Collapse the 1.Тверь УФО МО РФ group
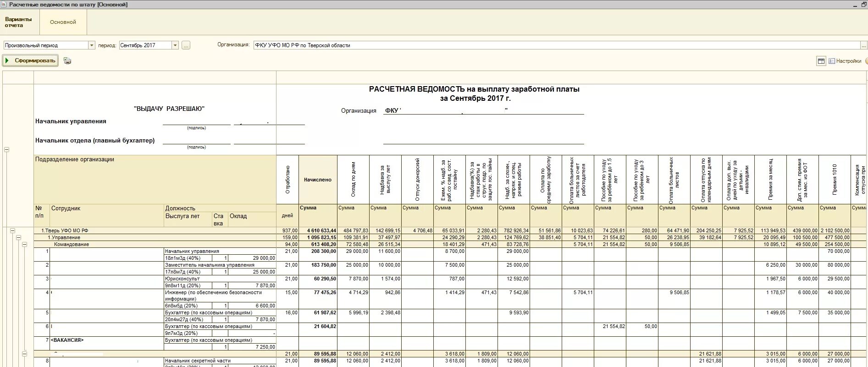Image resolution: width=868 pixels, height=367 pixels. point(12,230)
